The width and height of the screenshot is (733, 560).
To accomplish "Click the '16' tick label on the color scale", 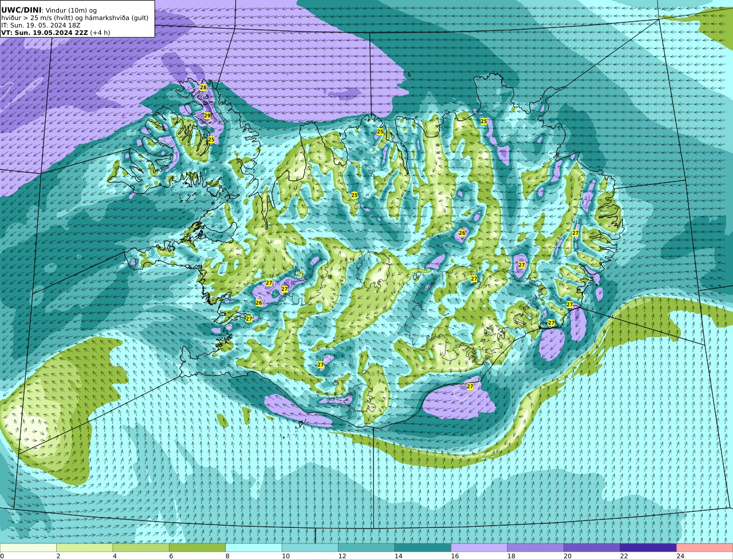I will (455, 556).
